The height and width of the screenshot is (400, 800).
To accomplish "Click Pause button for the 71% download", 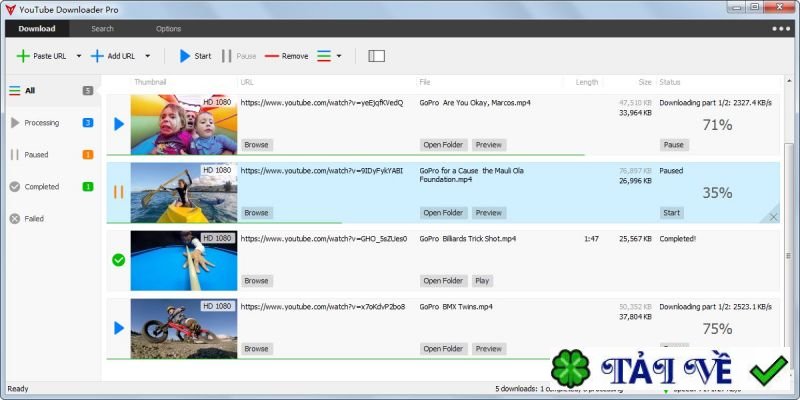I will point(673,145).
